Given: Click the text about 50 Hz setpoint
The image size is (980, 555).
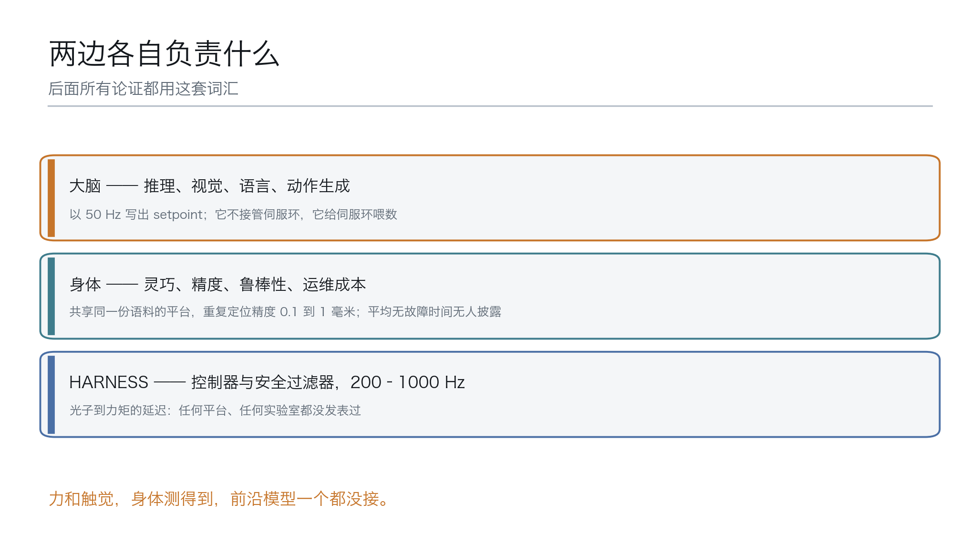Looking at the screenshot, I should click(x=233, y=215).
